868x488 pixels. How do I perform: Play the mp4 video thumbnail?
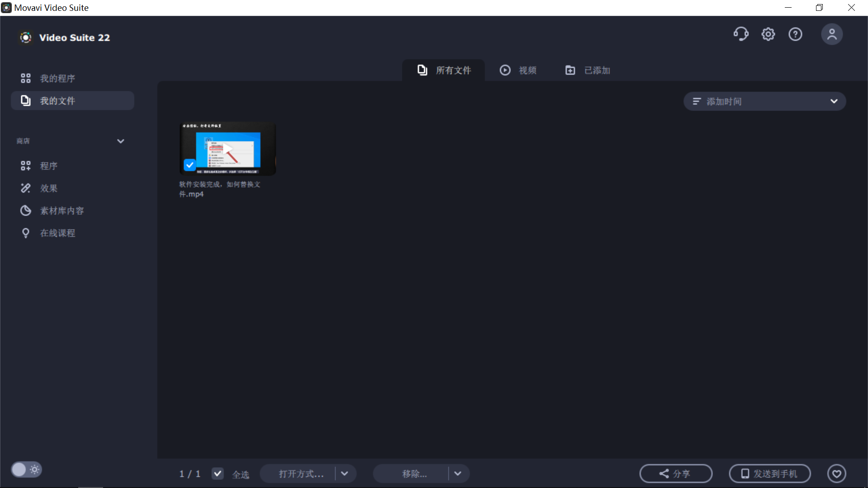coord(228,149)
